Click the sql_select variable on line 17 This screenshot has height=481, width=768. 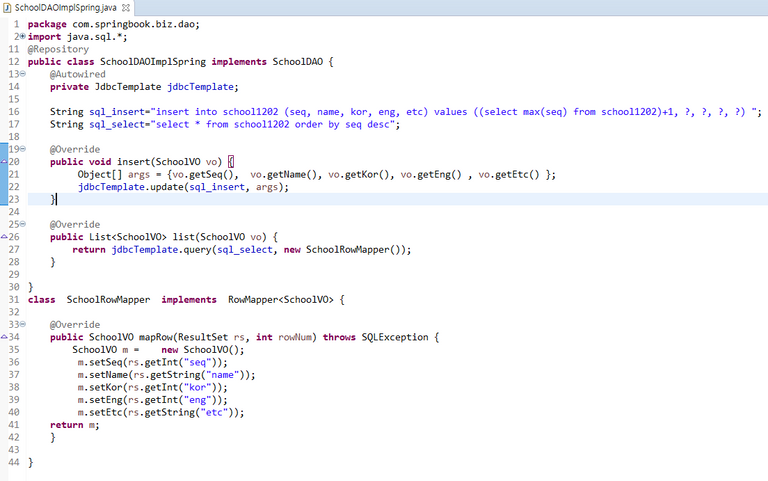(x=117, y=124)
